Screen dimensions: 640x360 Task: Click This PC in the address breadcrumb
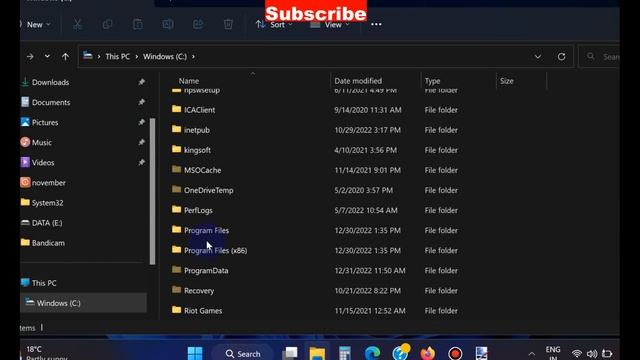click(x=118, y=57)
